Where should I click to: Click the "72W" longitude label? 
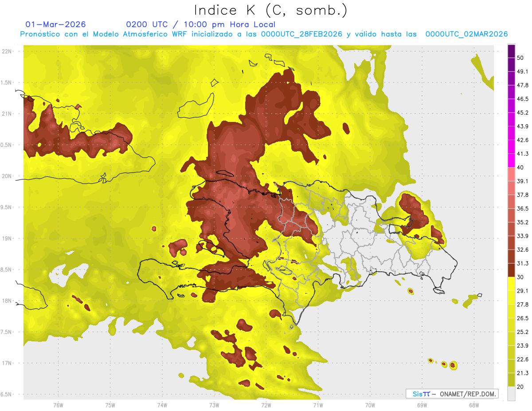(266, 405)
